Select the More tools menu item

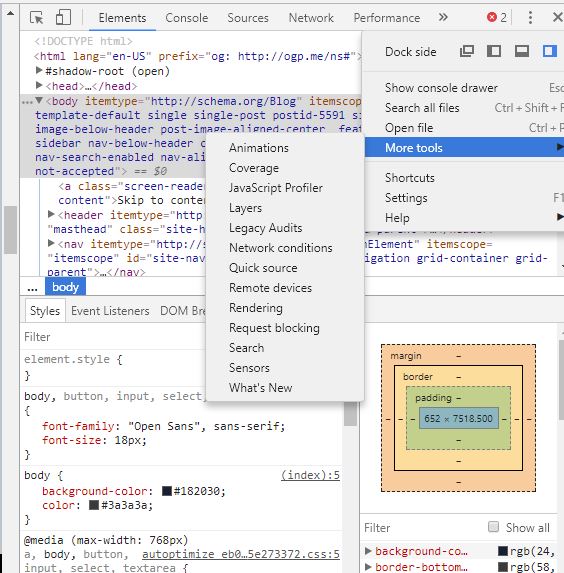[464, 148]
